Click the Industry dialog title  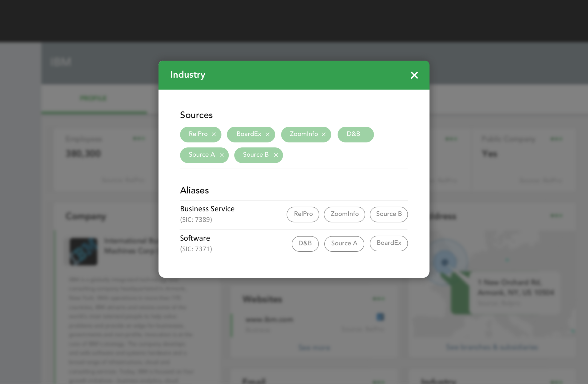tap(188, 75)
